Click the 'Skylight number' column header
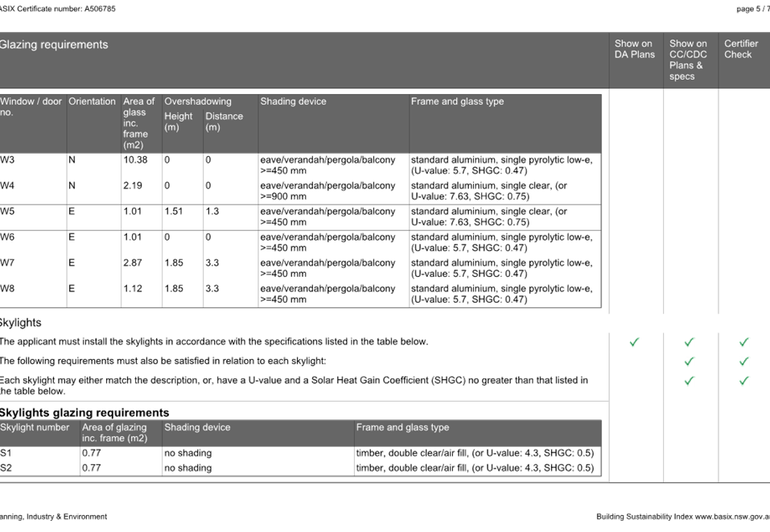 (x=35, y=427)
